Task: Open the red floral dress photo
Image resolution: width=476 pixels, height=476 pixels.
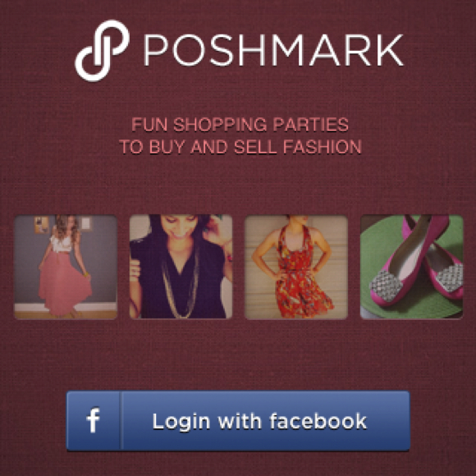Action: tap(296, 268)
